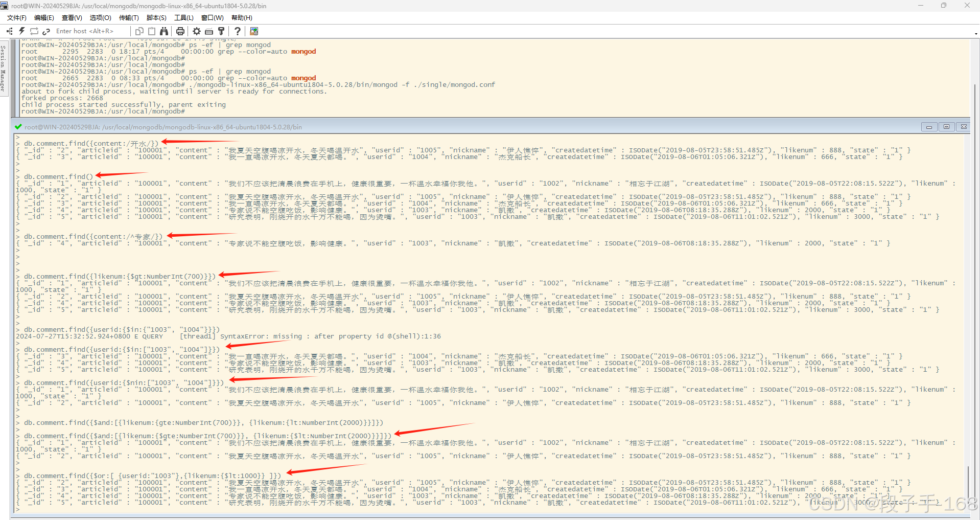Open the 编辑(E) menu

pos(44,18)
